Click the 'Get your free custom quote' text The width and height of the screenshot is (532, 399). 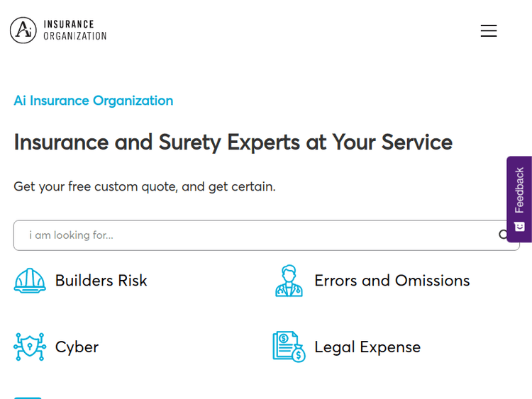pyautogui.click(x=144, y=186)
